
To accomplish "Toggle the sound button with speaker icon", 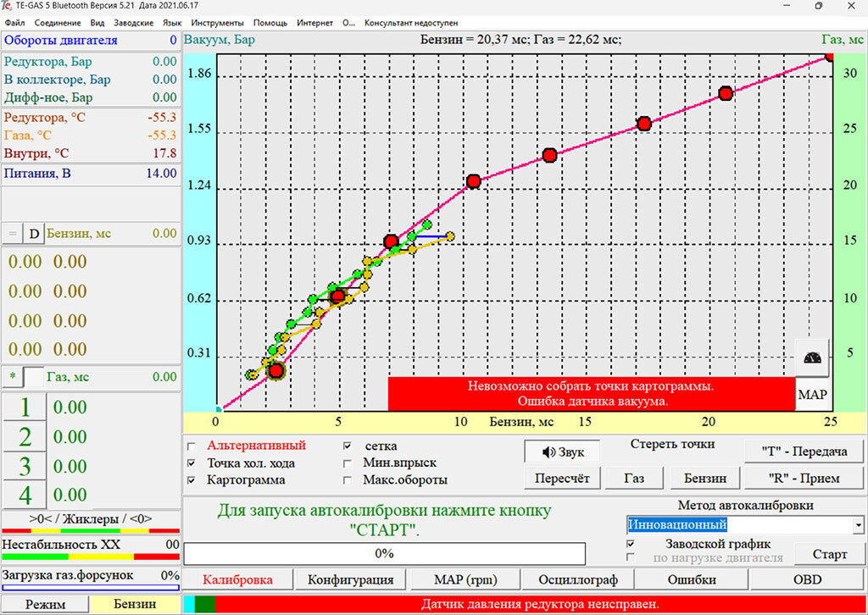I will 563,452.
